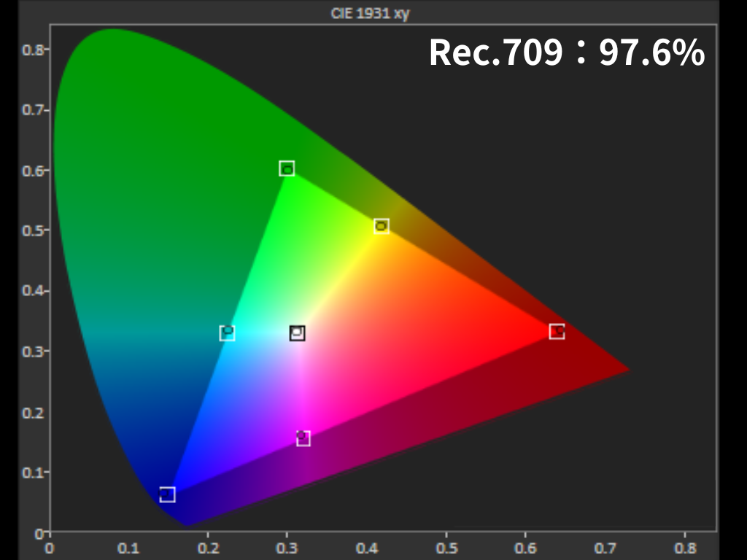The height and width of the screenshot is (560, 747).
Task: Click the 0.5 label on the vertical axis
Action: [x=32, y=230]
